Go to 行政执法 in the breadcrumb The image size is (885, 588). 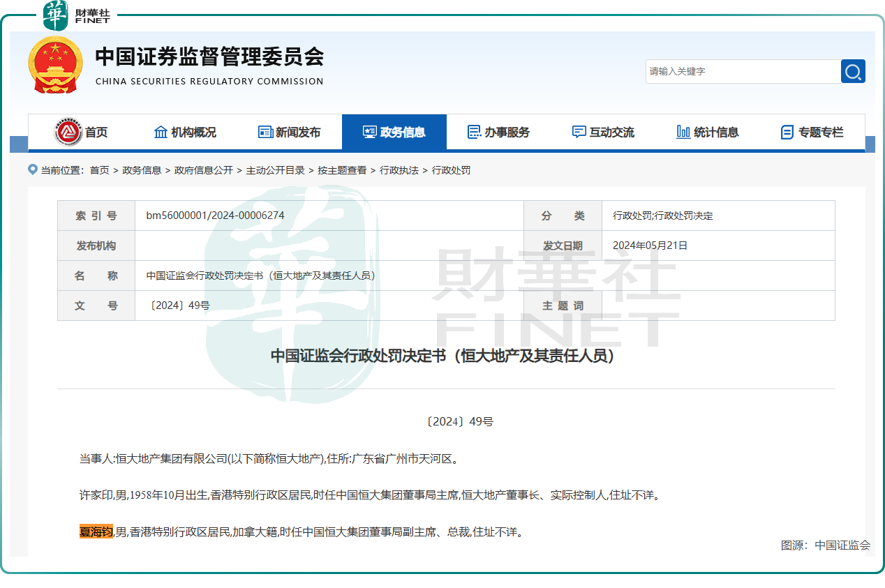click(x=399, y=170)
